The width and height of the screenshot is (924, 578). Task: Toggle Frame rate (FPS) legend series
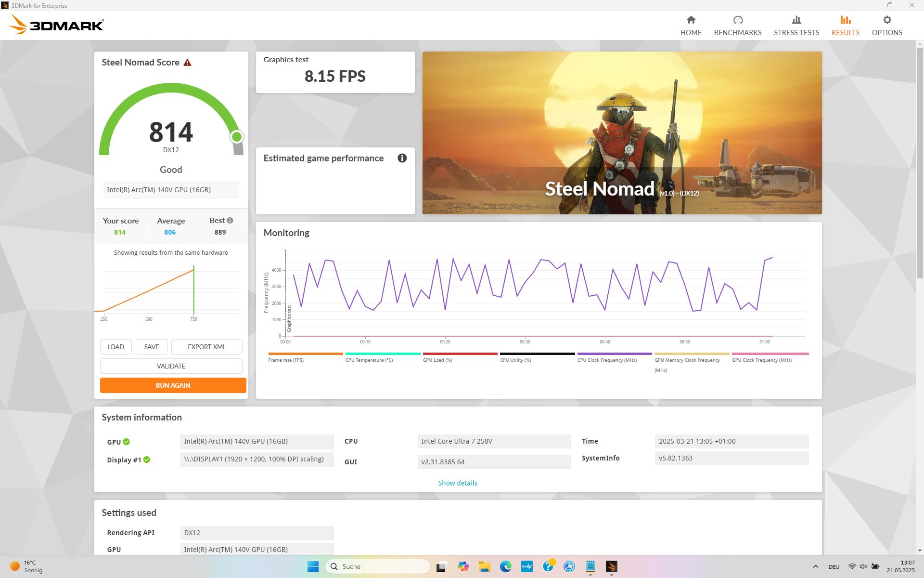pos(286,360)
